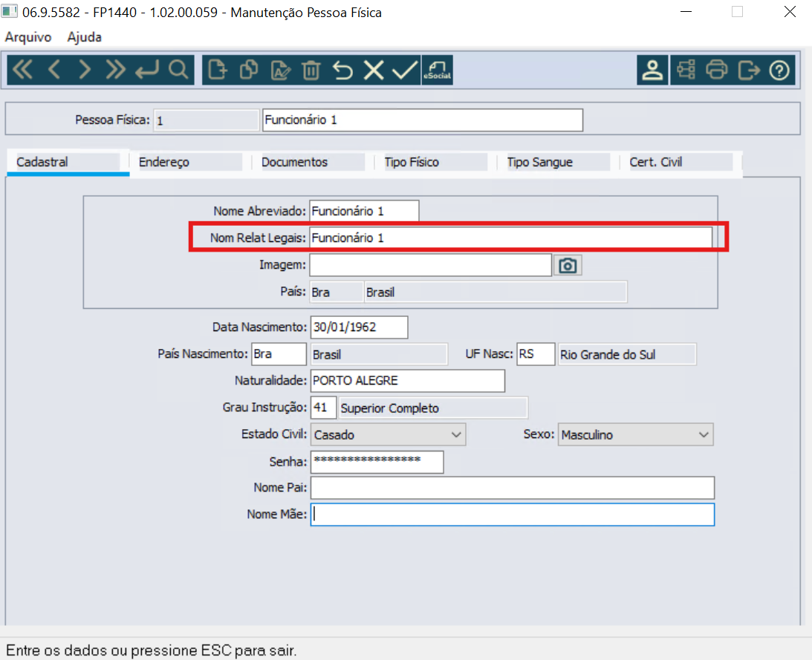Screen dimensions: 812x660
Task: Open the Cert. Civil tab
Action: 680,162
